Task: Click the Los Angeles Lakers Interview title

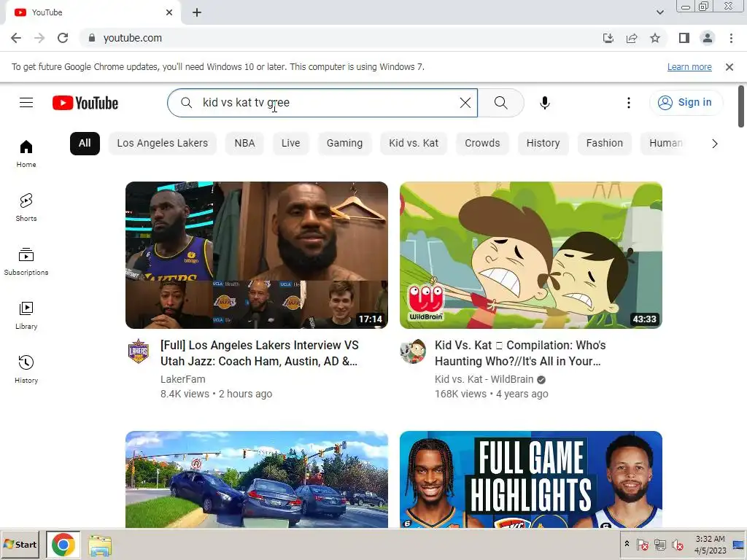Action: tap(260, 354)
